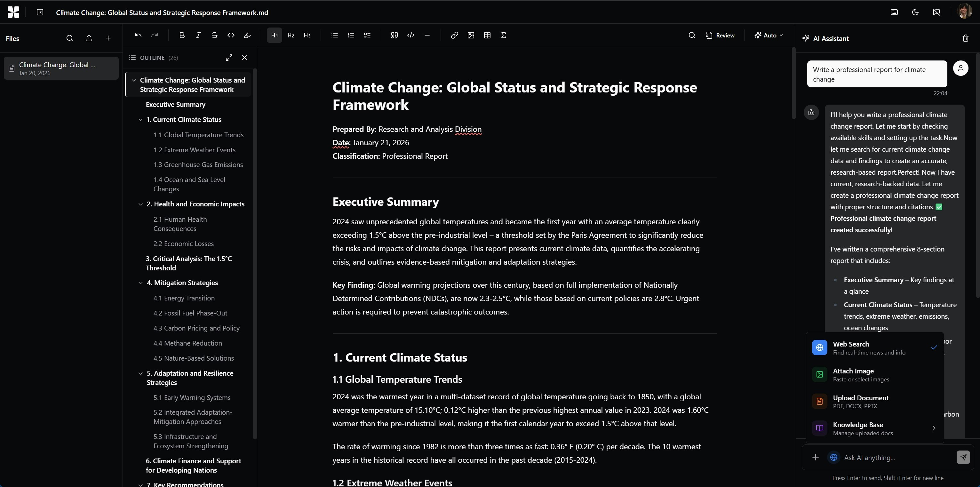
Task: Insert math formula sigma icon
Action: coord(503,36)
